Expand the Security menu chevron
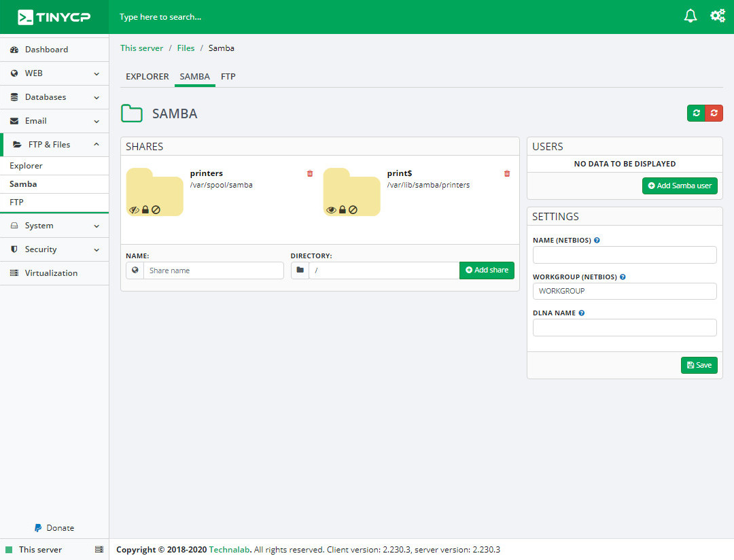734x560 pixels. click(x=97, y=249)
